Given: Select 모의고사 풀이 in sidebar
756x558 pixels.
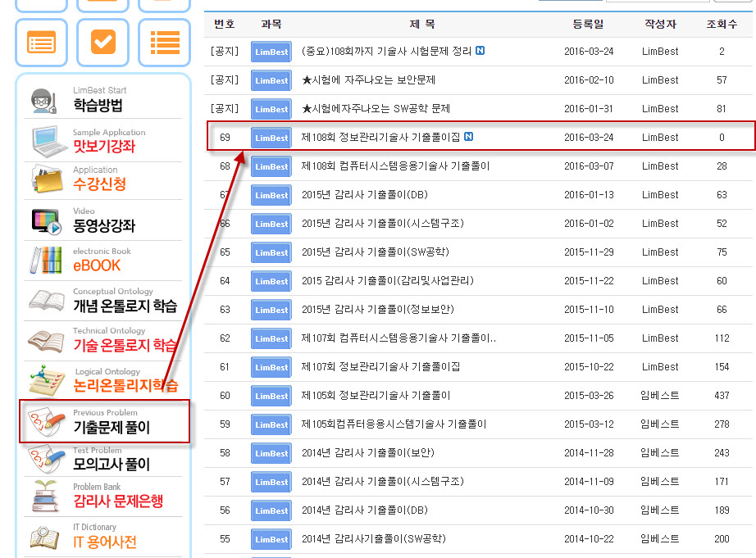Looking at the screenshot, I should click(112, 464).
